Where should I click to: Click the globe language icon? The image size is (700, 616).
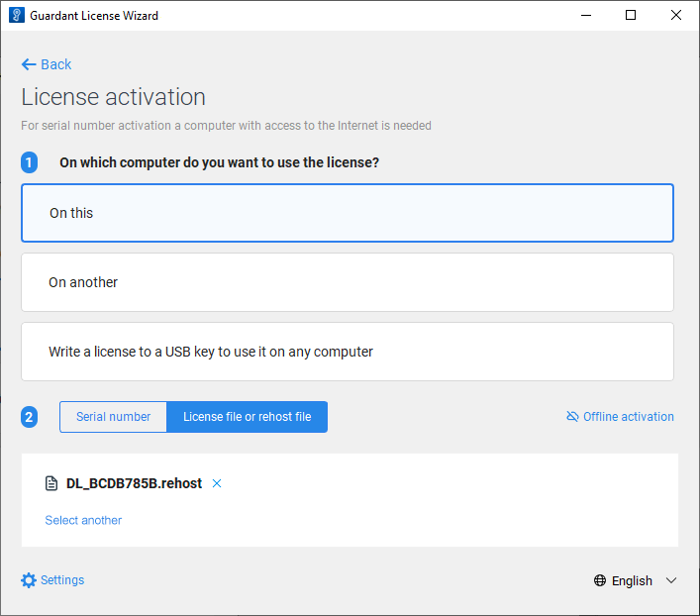click(x=600, y=581)
